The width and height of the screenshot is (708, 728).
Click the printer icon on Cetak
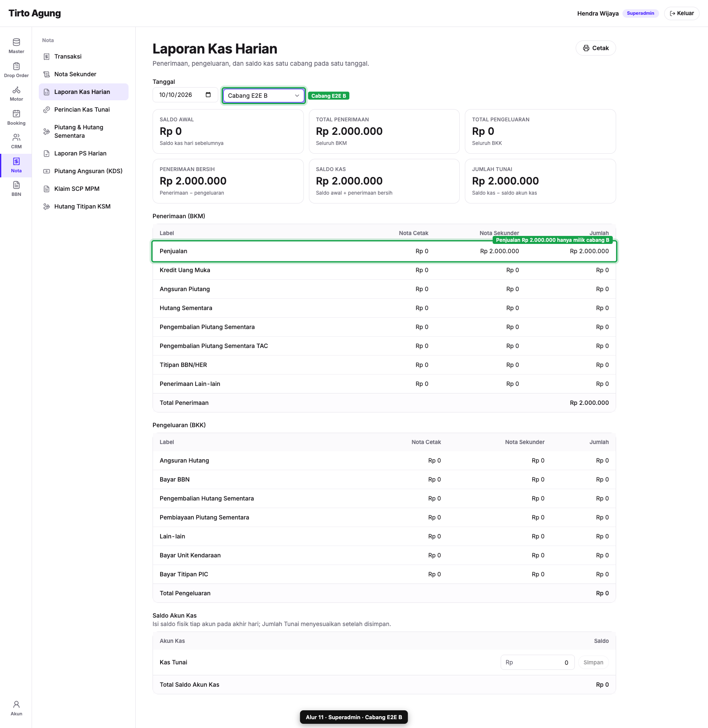(x=586, y=48)
